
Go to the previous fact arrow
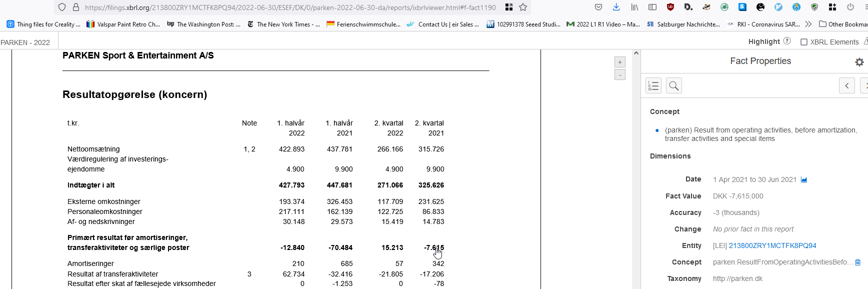point(847,85)
